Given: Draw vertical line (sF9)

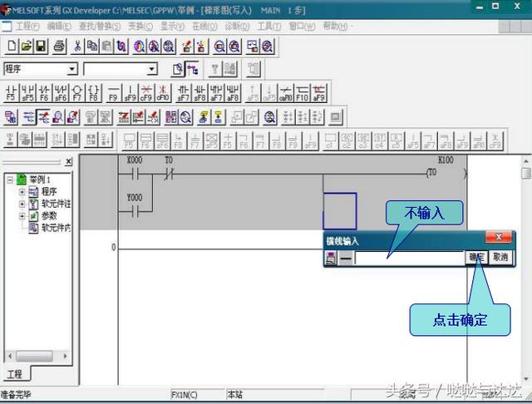Looking at the screenshot, I should click(x=130, y=93).
